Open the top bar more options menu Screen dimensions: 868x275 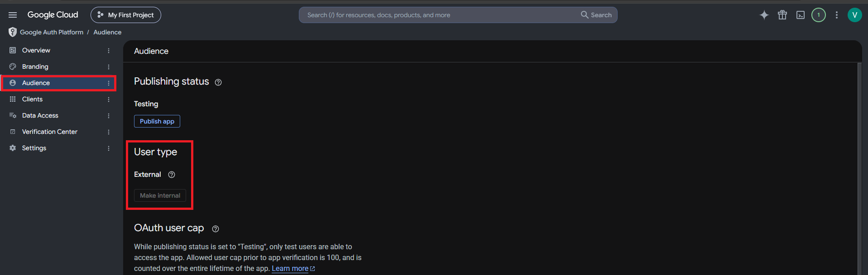[837, 15]
